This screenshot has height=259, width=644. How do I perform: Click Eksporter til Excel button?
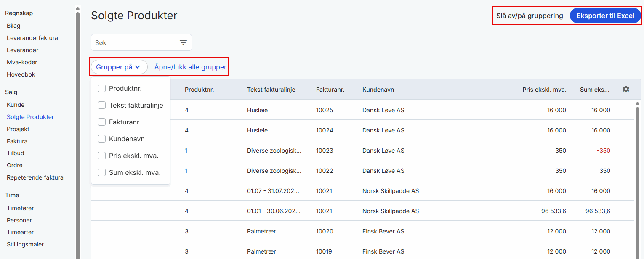[605, 16]
